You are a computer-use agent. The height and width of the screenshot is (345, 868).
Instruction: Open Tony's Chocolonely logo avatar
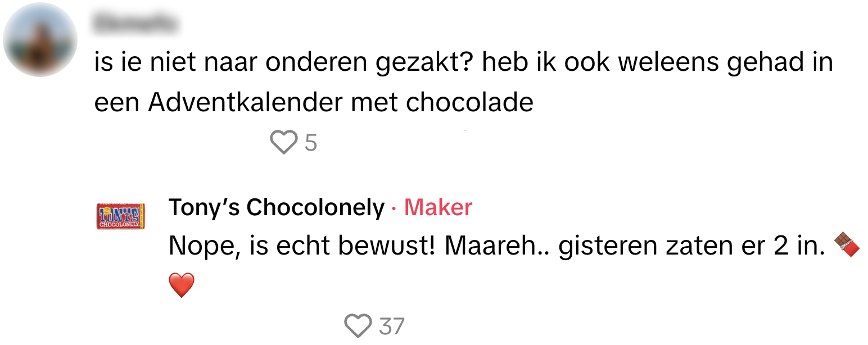(x=120, y=216)
